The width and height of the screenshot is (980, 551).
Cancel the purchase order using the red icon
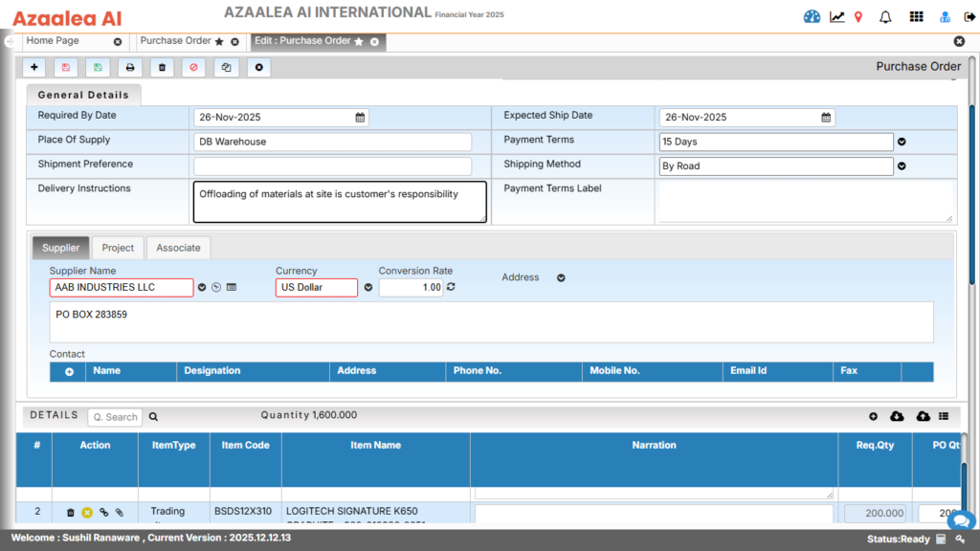coord(193,67)
